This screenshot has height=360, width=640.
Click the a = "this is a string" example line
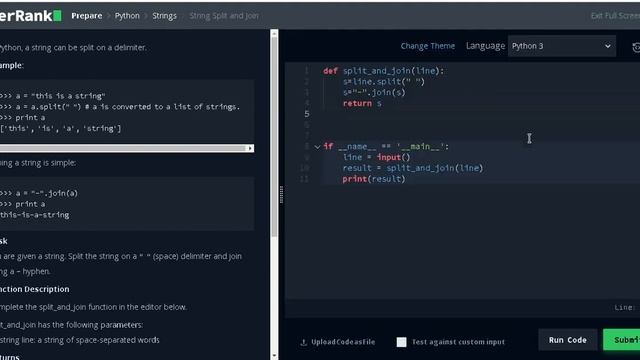53,96
